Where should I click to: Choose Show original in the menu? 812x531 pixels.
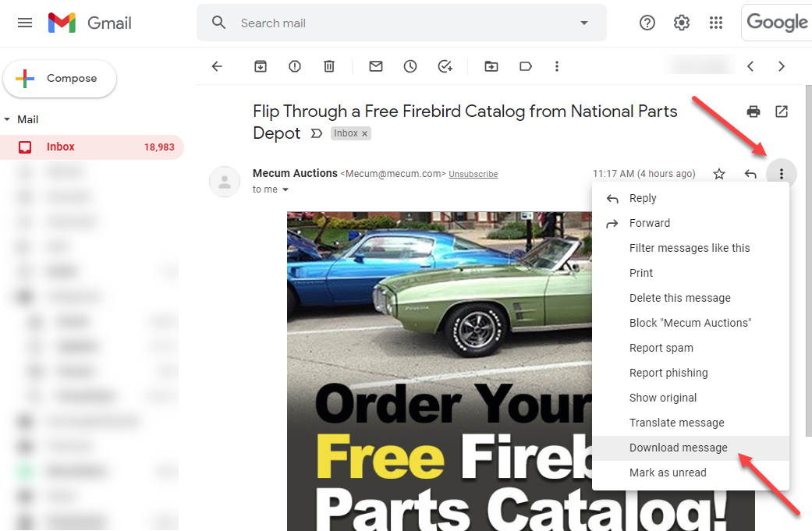(x=663, y=398)
